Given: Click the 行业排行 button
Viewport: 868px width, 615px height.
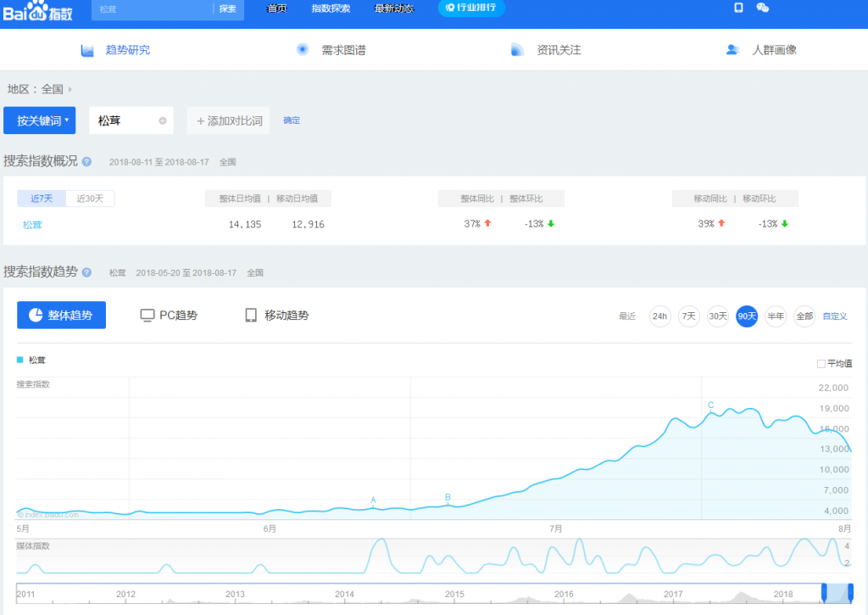Looking at the screenshot, I should click(x=471, y=8).
